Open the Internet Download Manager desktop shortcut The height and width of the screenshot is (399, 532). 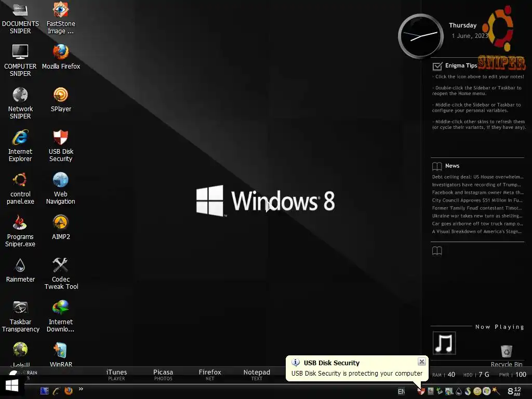coord(61,316)
